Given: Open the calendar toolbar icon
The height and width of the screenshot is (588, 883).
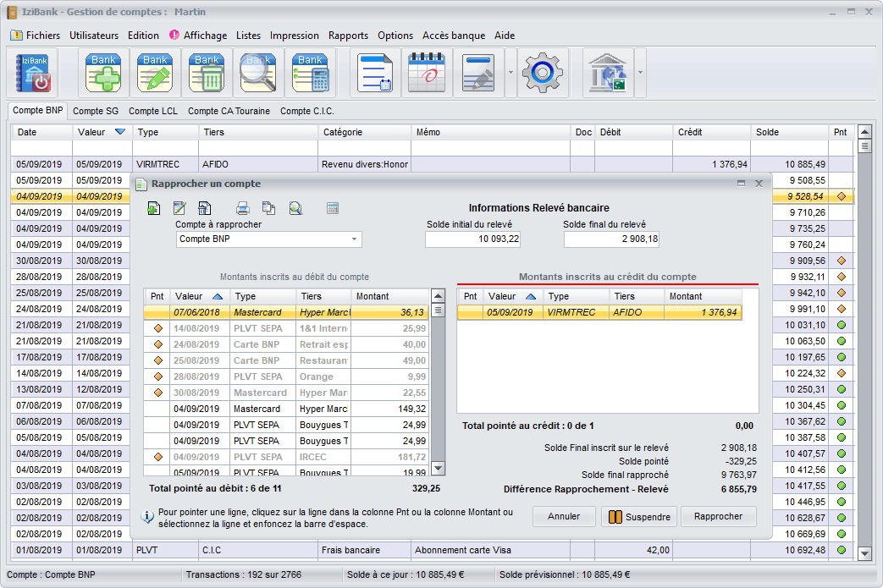Looking at the screenshot, I should pos(427,74).
